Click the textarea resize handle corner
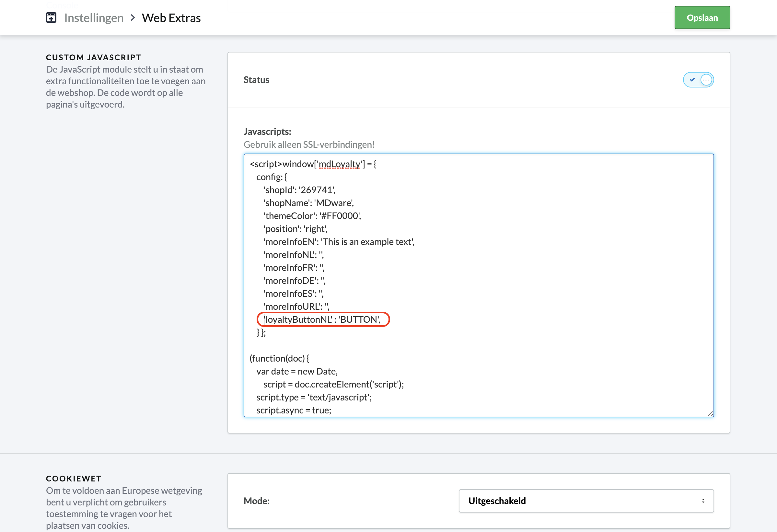Image resolution: width=777 pixels, height=532 pixels. coord(711,414)
